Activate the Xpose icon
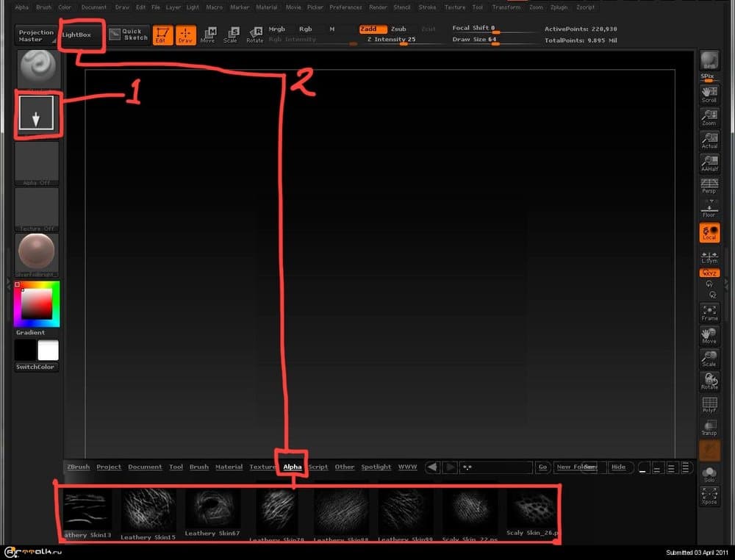 (709, 496)
